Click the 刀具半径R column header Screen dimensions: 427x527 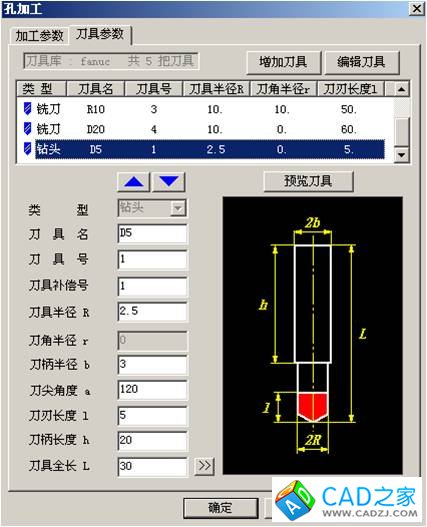[216, 89]
